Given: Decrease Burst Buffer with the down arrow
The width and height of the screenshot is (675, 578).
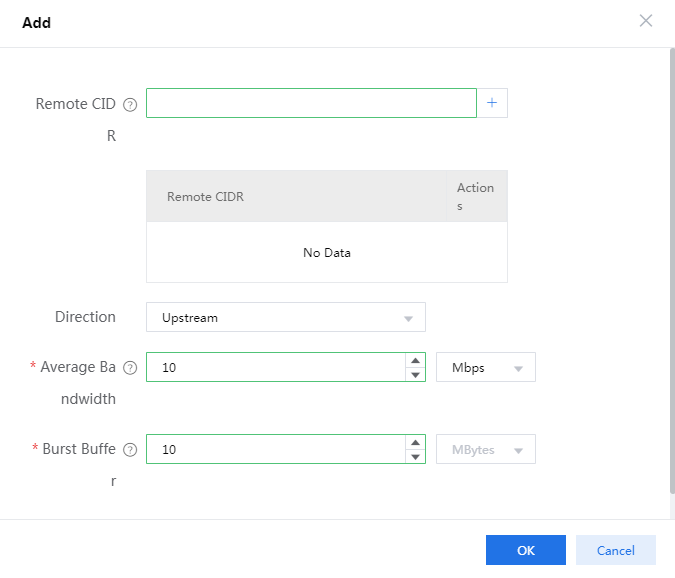Looking at the screenshot, I should click(415, 457).
